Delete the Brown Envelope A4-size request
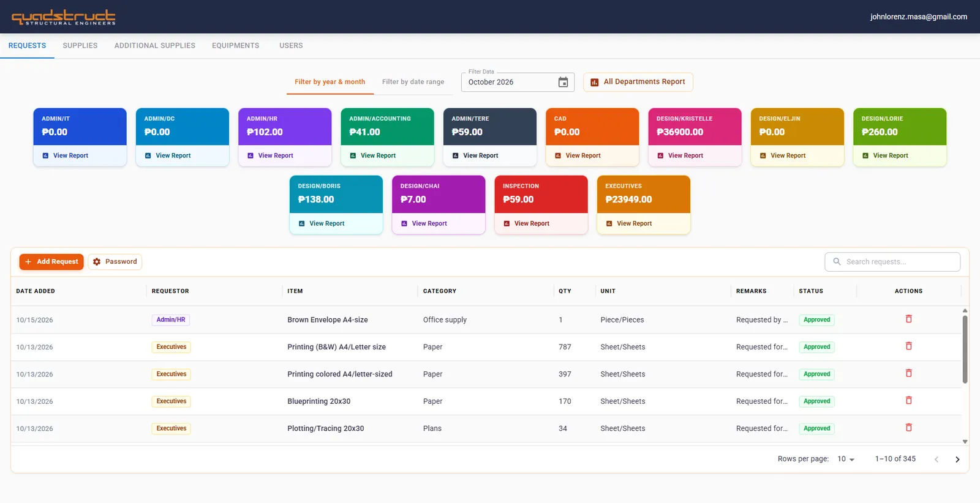Viewport: 980px width, 503px height. tap(908, 319)
